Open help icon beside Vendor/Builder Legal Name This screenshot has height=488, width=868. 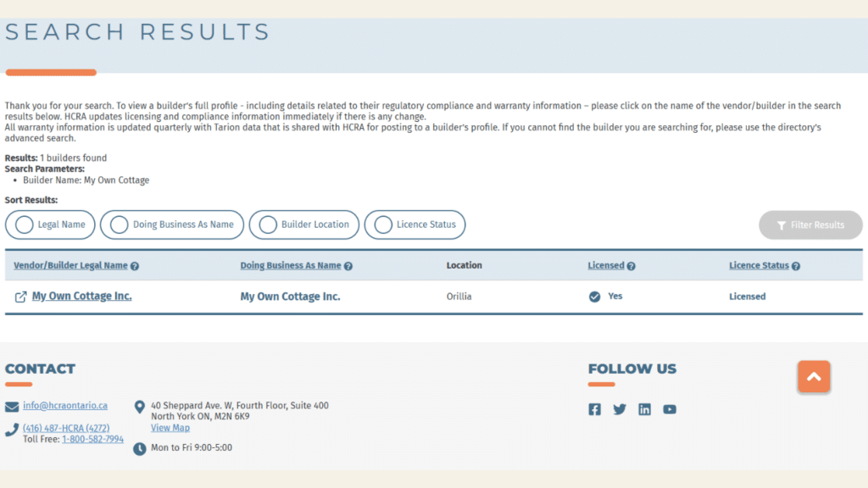(x=135, y=266)
